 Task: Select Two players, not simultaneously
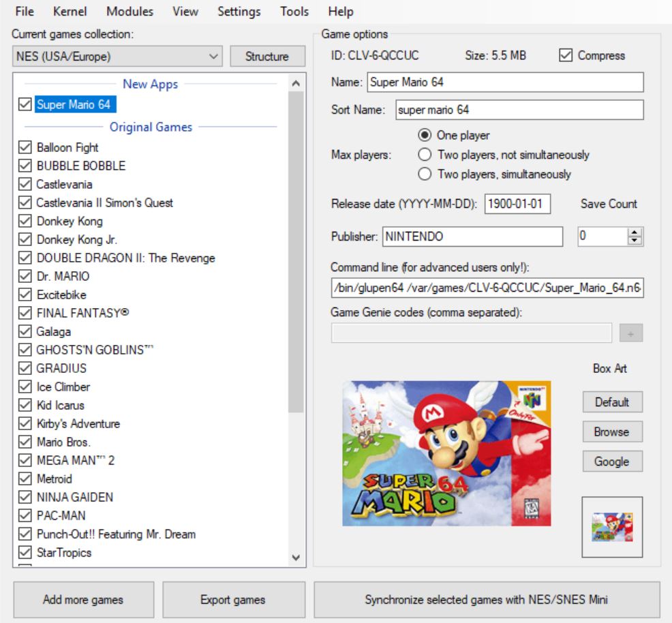pyautogui.click(x=425, y=155)
